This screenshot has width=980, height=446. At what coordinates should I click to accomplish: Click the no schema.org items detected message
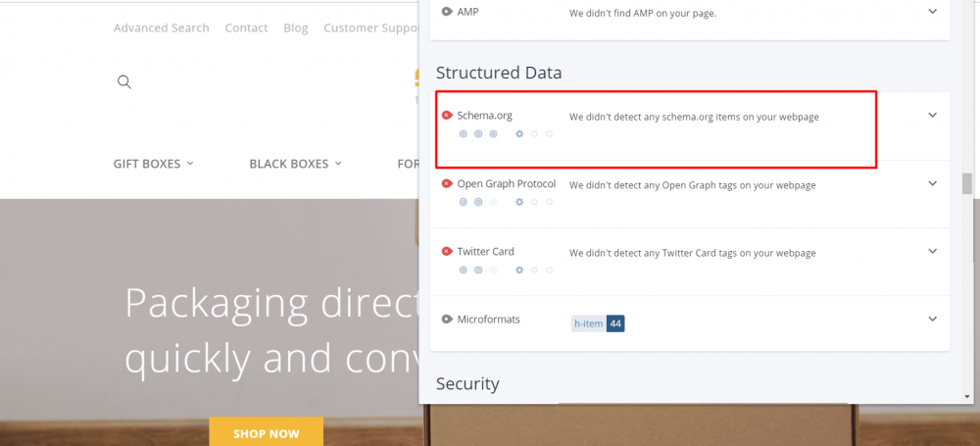[694, 117]
